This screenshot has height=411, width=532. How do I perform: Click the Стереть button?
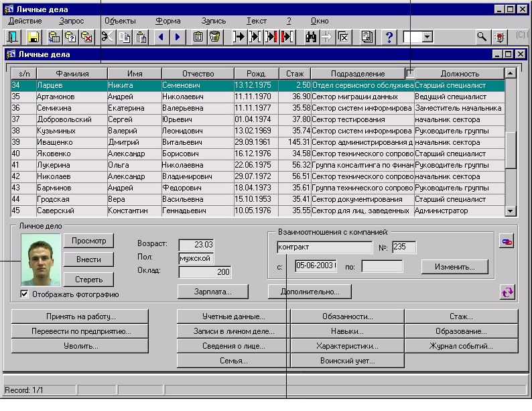(88, 280)
